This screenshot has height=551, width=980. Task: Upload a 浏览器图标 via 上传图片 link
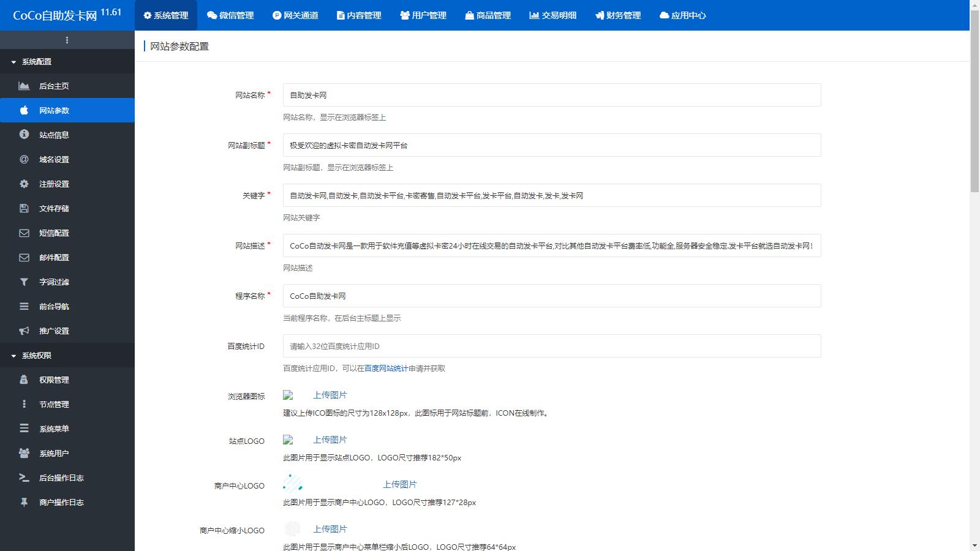(331, 395)
